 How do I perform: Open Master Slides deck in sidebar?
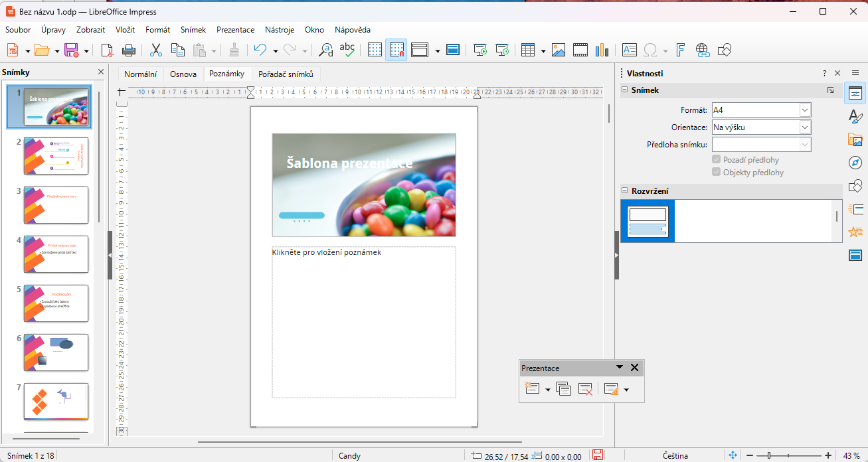855,256
